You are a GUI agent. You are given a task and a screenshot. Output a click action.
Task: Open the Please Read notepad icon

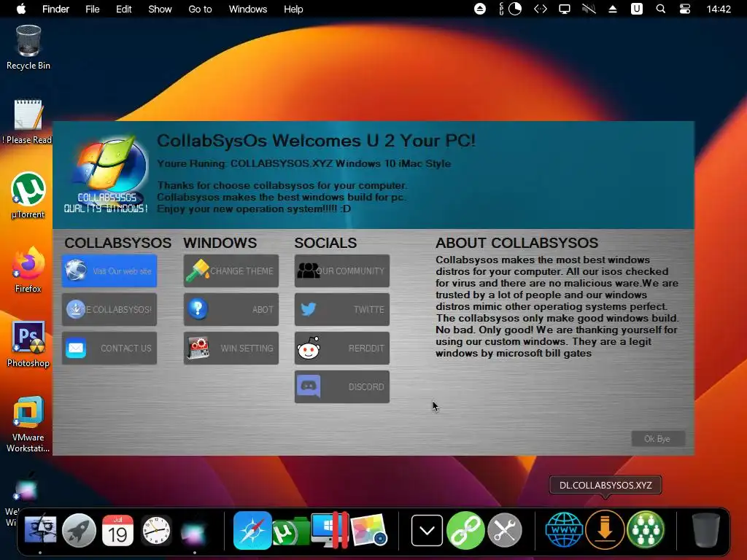click(28, 122)
